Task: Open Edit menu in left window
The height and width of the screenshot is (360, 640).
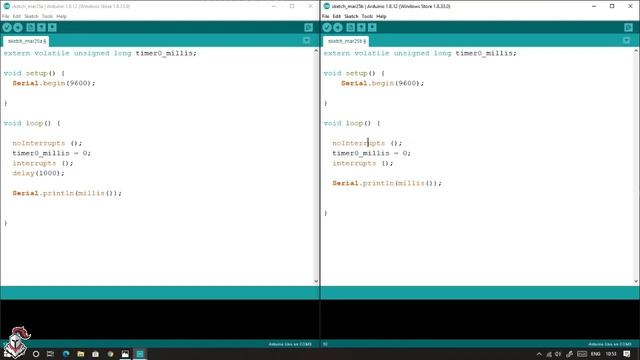Action: [x=17, y=16]
